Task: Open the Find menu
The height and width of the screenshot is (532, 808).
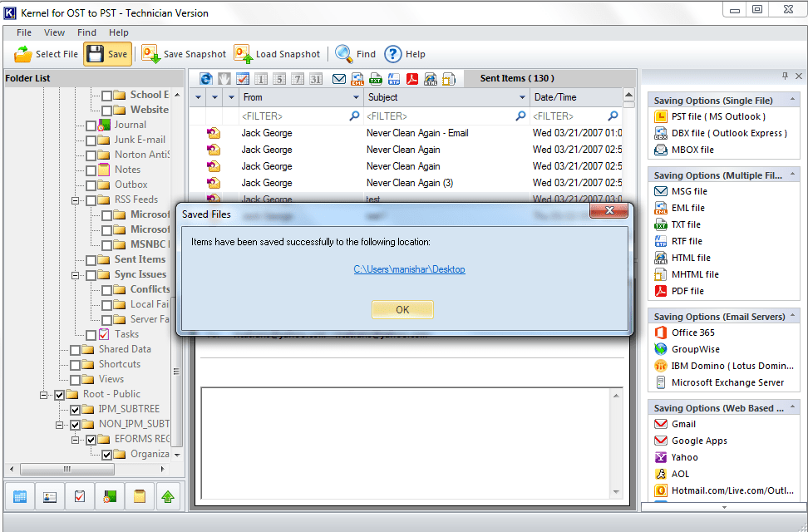Action: (86, 32)
